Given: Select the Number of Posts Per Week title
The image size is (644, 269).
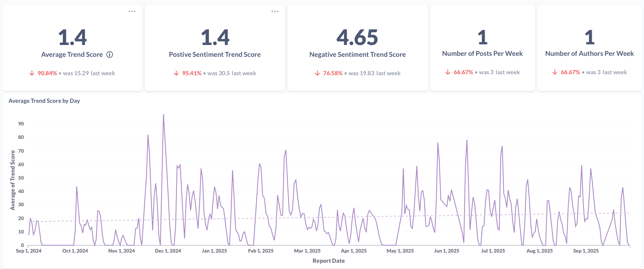Looking at the screenshot, I should click(482, 54).
